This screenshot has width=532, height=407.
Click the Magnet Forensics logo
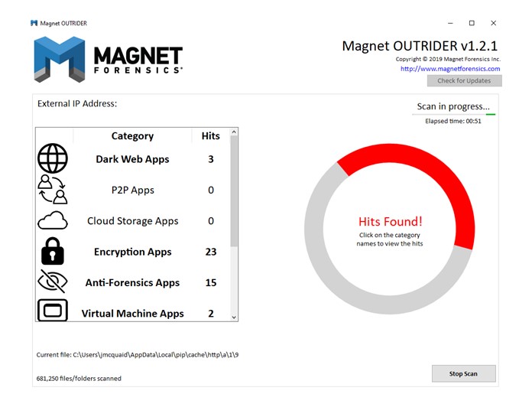click(x=109, y=60)
